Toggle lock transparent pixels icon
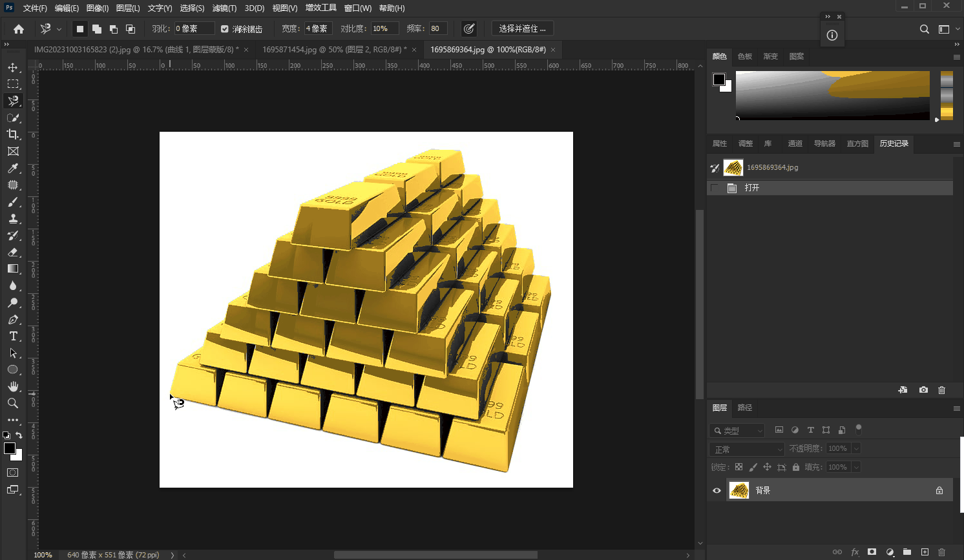 (x=739, y=467)
